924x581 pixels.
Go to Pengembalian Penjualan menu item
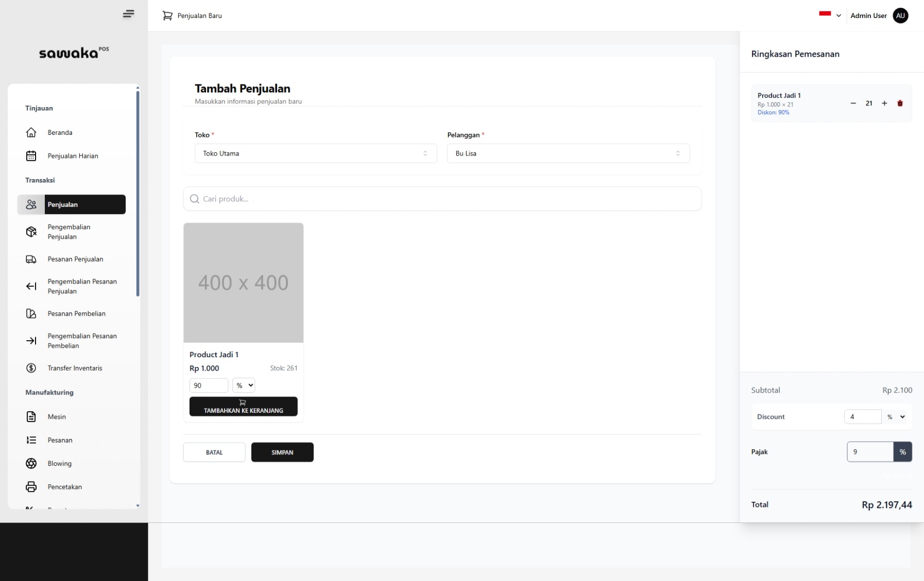(69, 232)
